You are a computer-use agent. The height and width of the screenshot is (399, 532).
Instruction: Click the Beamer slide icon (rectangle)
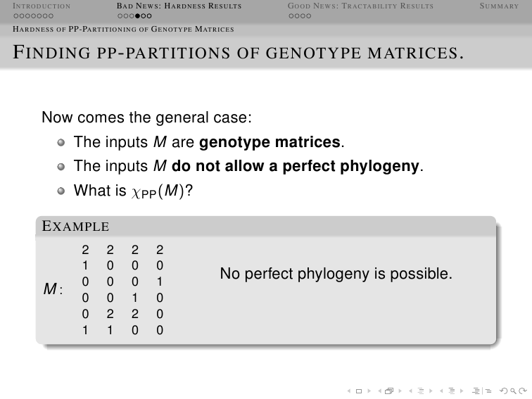point(359,391)
